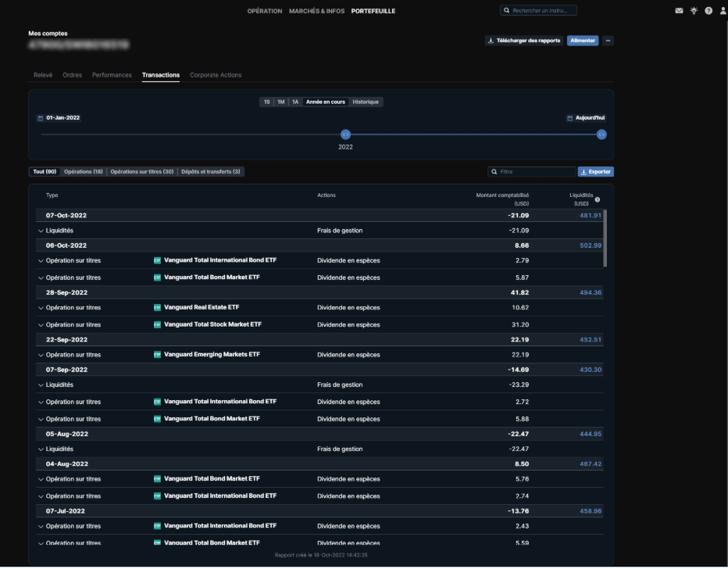
Task: Expand Vanguard Emerging Markets ETF transaction row
Action: [41, 355]
